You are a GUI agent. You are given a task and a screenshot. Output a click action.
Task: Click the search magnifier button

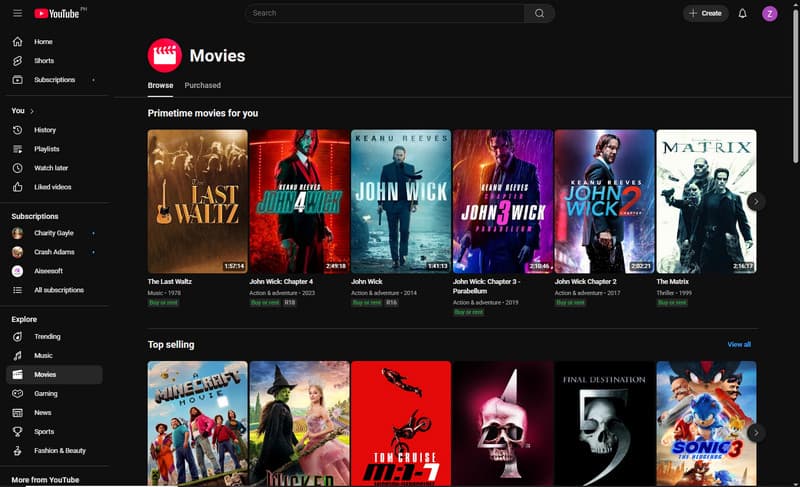pyautogui.click(x=539, y=13)
